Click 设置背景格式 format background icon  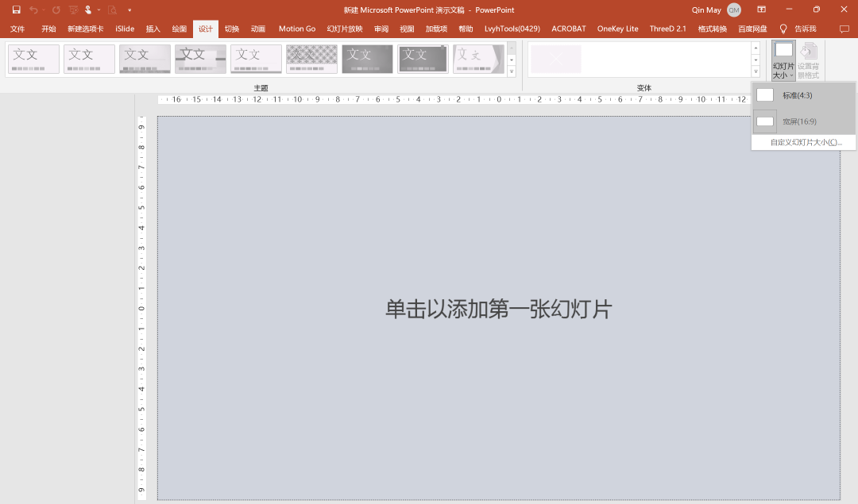(x=808, y=60)
